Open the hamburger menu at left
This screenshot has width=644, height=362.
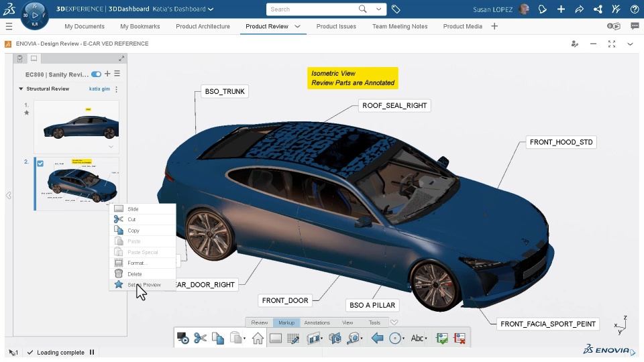[9, 27]
